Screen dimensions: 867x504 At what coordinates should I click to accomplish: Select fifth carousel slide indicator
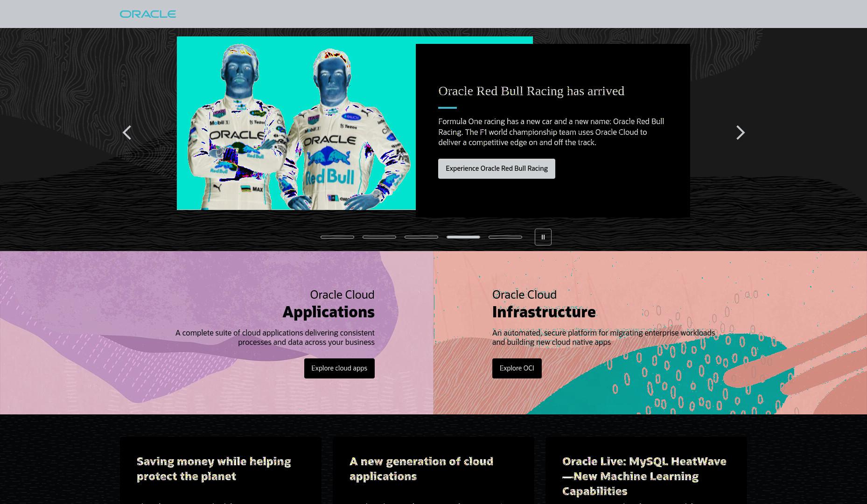[x=505, y=237]
